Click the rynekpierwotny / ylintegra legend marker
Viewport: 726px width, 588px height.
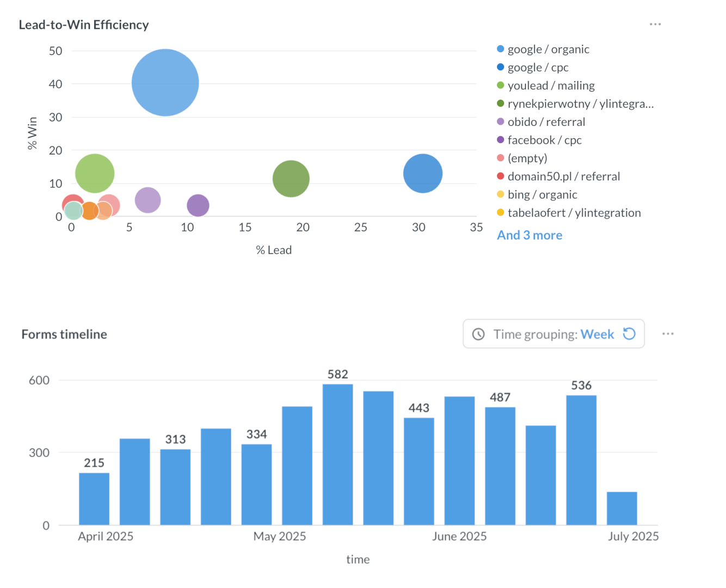(500, 103)
